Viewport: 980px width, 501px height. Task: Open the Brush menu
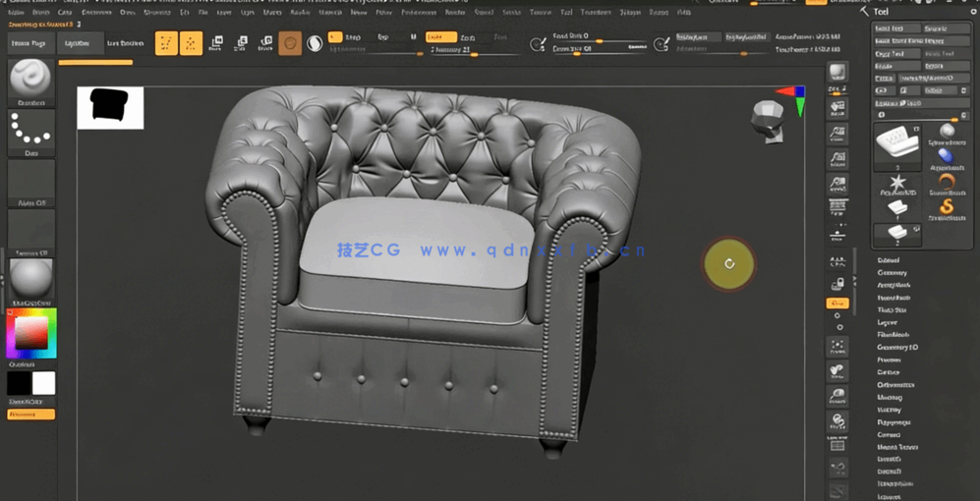click(x=40, y=12)
